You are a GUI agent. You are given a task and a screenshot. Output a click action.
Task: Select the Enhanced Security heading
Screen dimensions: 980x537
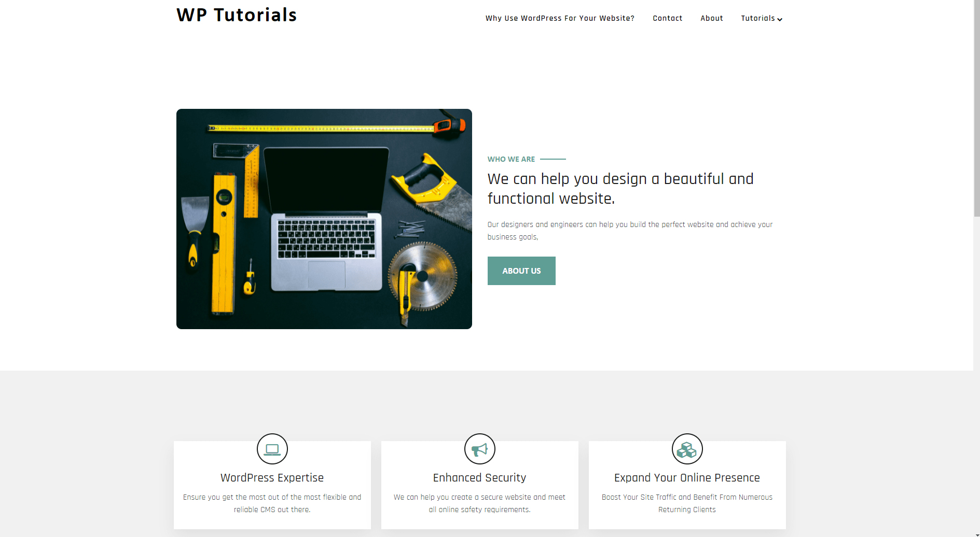tap(479, 478)
